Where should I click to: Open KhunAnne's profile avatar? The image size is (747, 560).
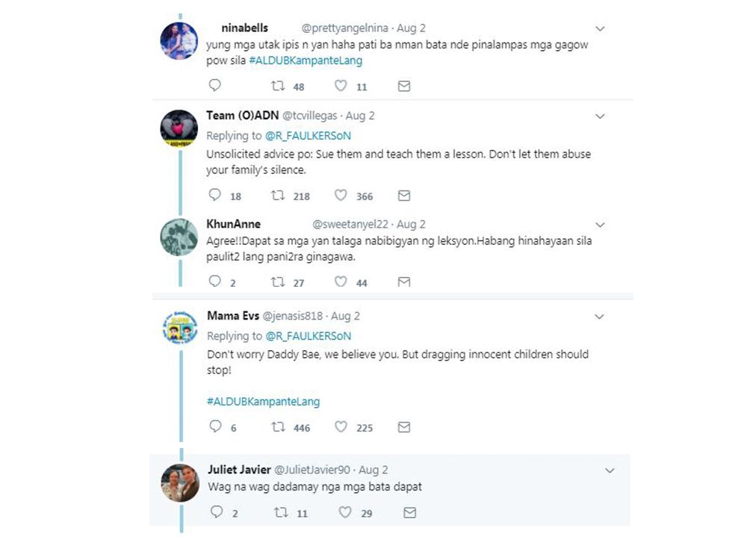tap(179, 237)
